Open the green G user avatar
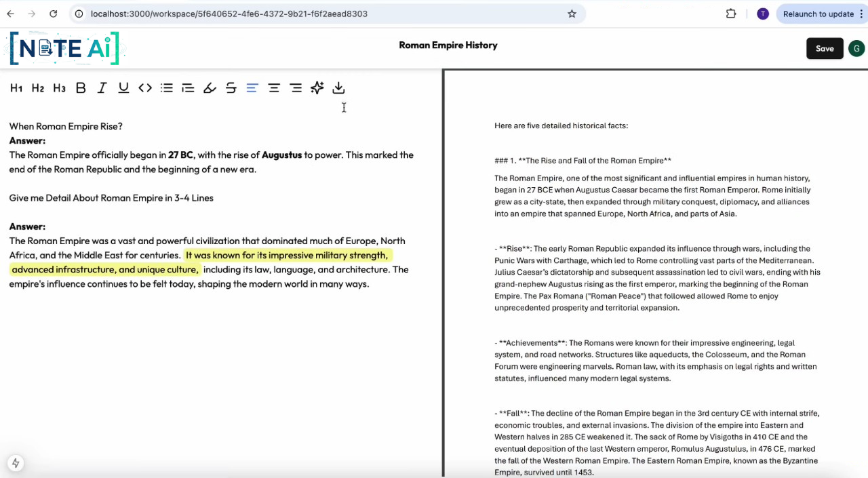This screenshot has height=478, width=868. tap(856, 48)
